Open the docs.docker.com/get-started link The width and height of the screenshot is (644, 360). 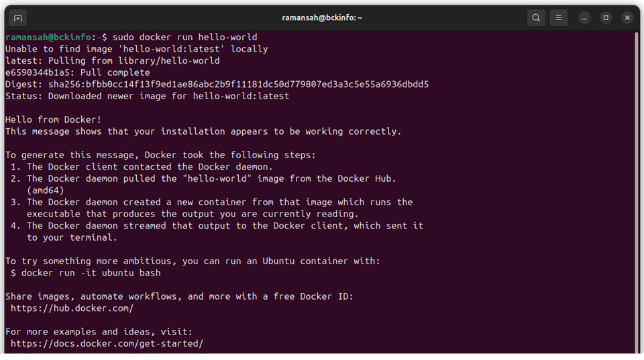tap(107, 344)
